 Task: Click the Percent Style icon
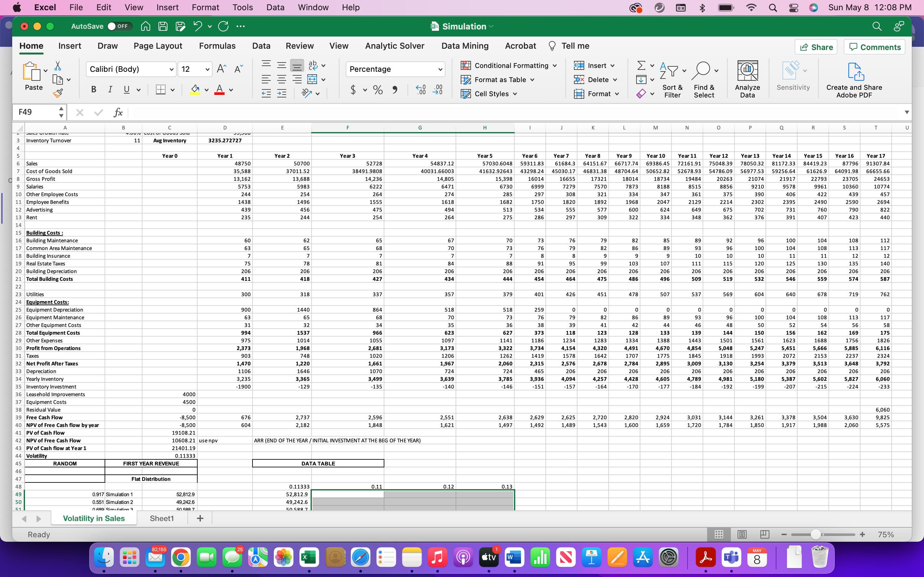click(x=378, y=90)
